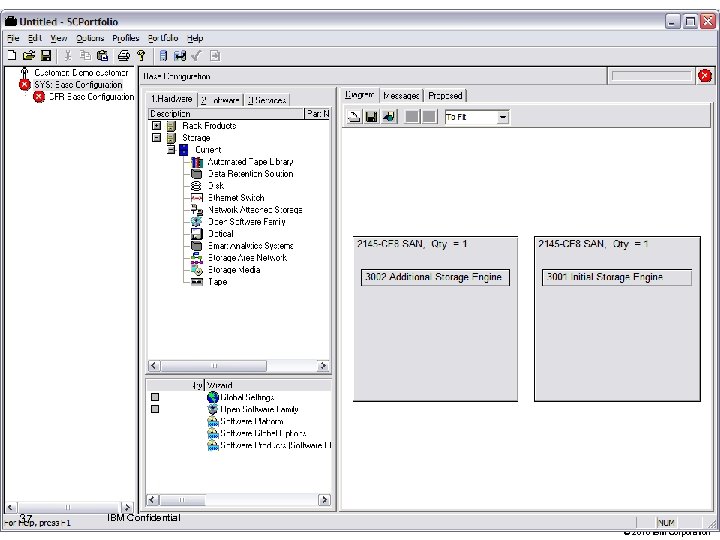Click the save icon in Diagram toolbar
This screenshot has height=540, width=720.
pyautogui.click(x=371, y=117)
